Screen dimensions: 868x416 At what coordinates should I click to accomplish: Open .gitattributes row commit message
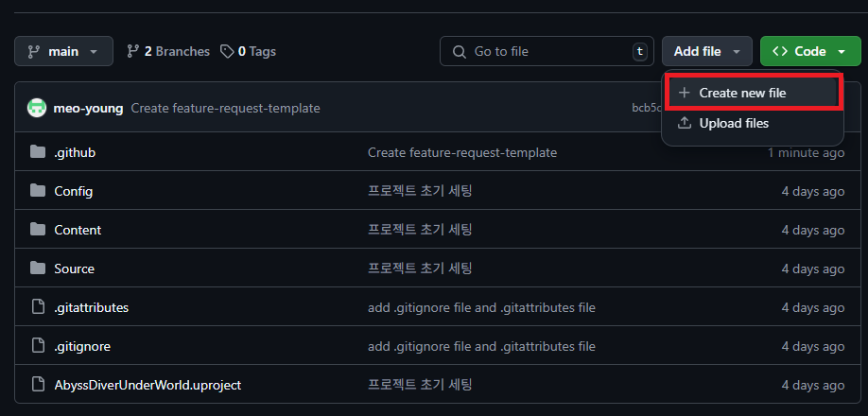pos(481,307)
